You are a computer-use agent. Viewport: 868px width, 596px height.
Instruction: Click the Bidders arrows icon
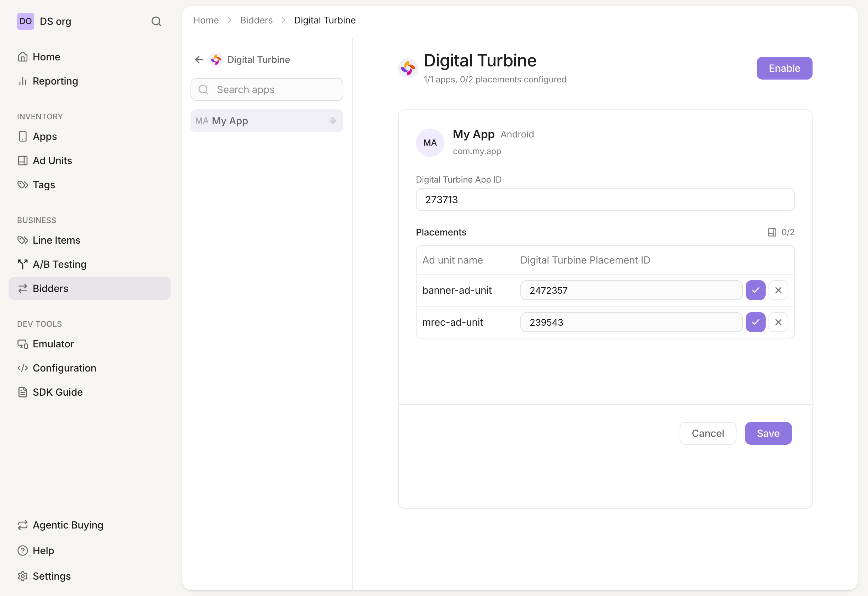click(x=23, y=288)
